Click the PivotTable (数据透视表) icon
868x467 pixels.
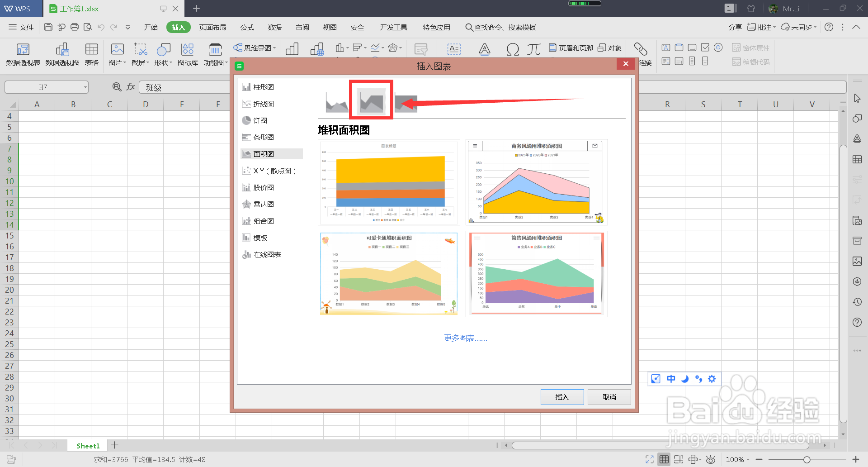click(x=23, y=49)
